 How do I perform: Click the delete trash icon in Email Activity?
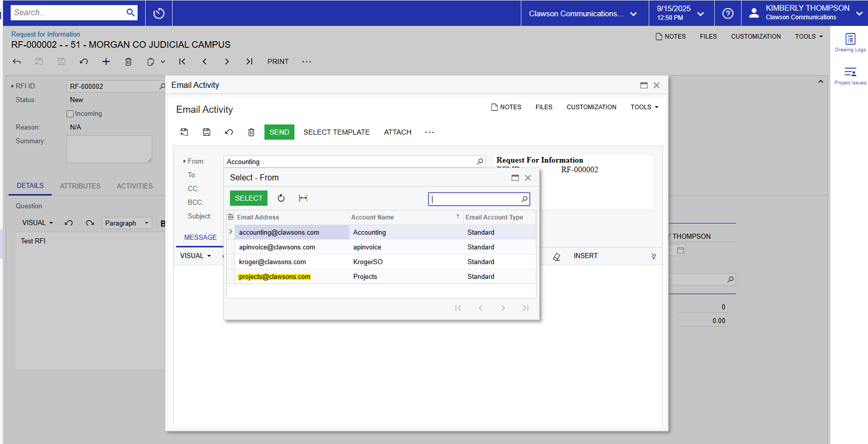[251, 132]
